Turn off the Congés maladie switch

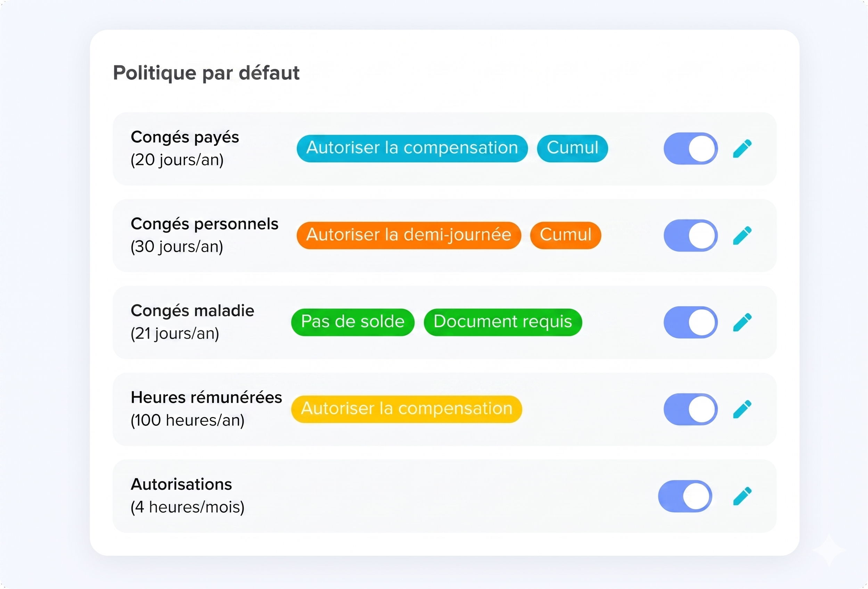tap(690, 323)
